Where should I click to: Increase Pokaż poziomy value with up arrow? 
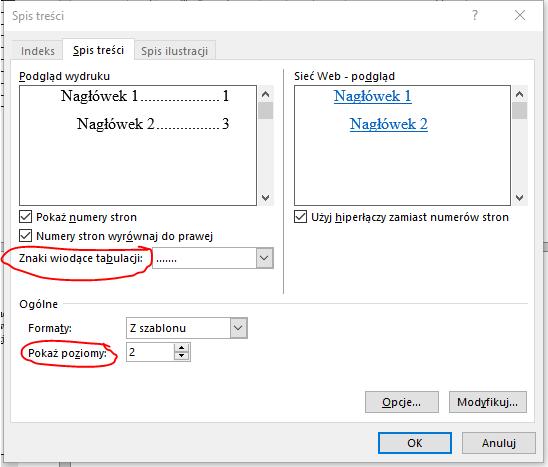(x=181, y=348)
